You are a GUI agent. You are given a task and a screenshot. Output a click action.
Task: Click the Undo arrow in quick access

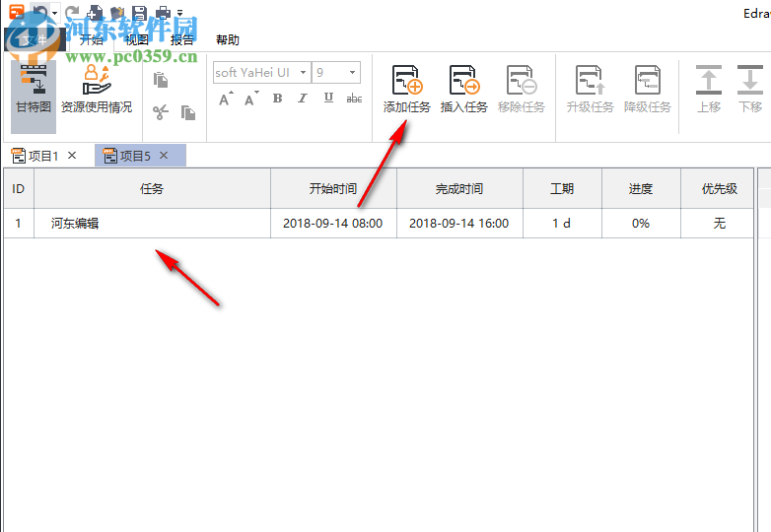coord(40,12)
